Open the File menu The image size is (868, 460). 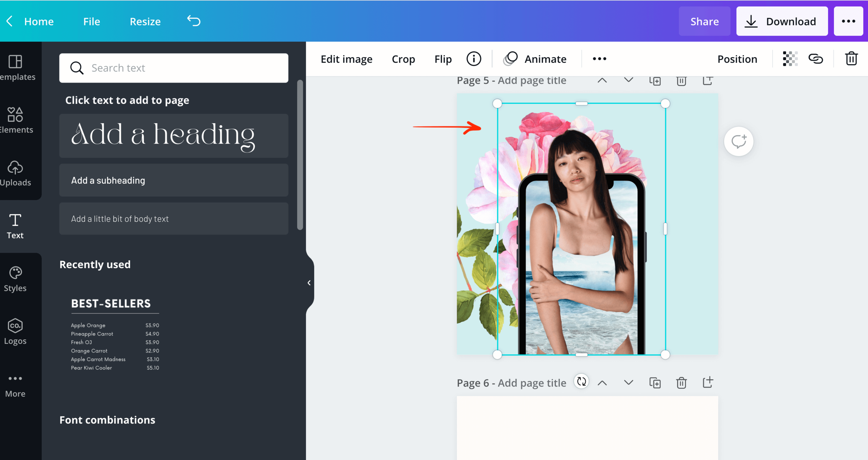point(91,21)
